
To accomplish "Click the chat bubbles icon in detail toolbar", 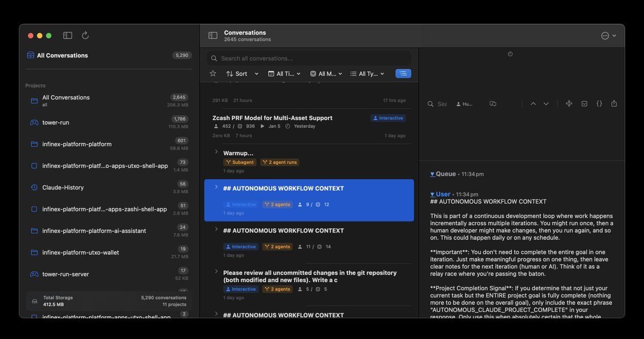I will (x=493, y=104).
